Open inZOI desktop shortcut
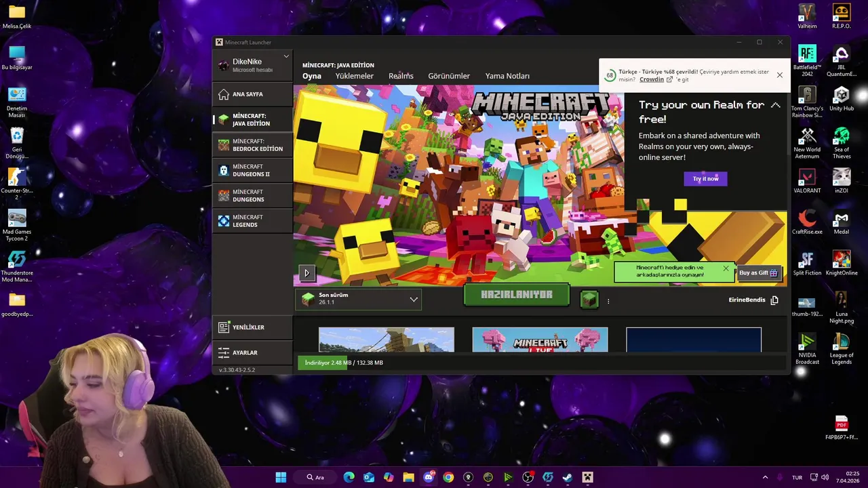Viewport: 868px width, 488px height. pyautogui.click(x=842, y=180)
